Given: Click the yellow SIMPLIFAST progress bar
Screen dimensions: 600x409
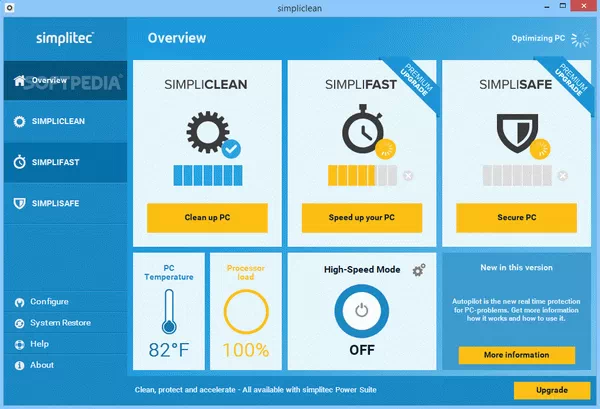Looking at the screenshot, I should pyautogui.click(x=362, y=176).
